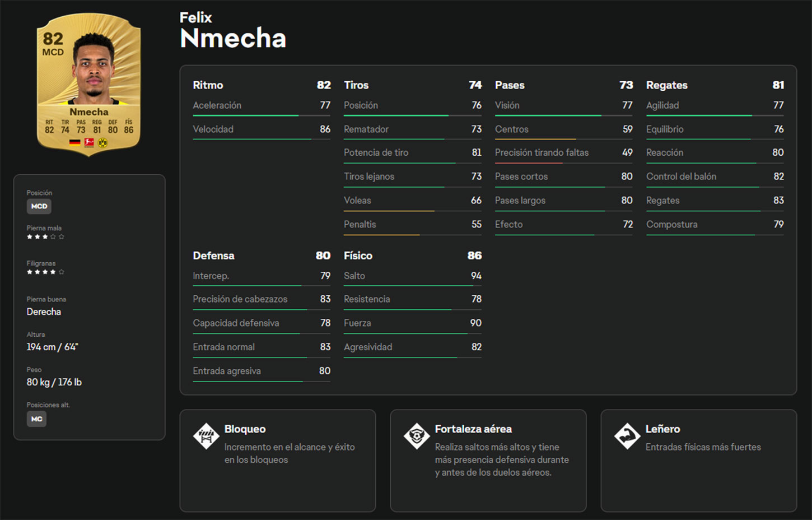Click the Fortaleza aérea playstyle icon
The width and height of the screenshot is (812, 520).
[417, 436]
